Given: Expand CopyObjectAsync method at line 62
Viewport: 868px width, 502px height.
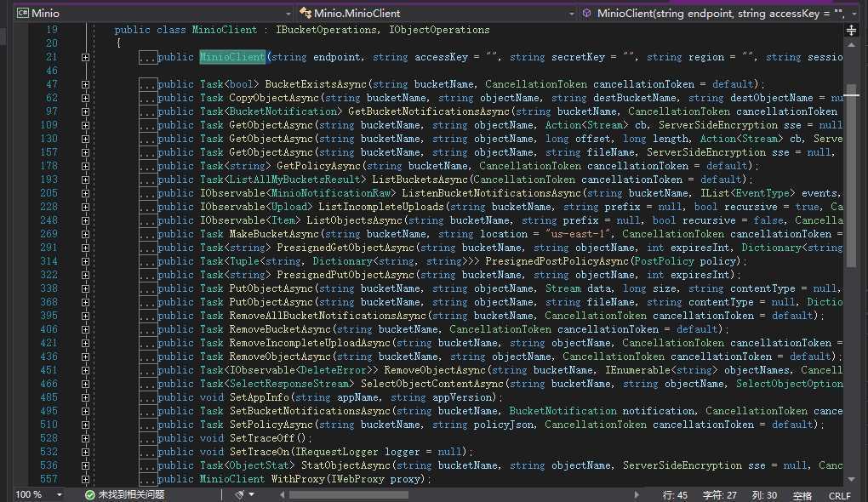Looking at the screenshot, I should tap(85, 98).
